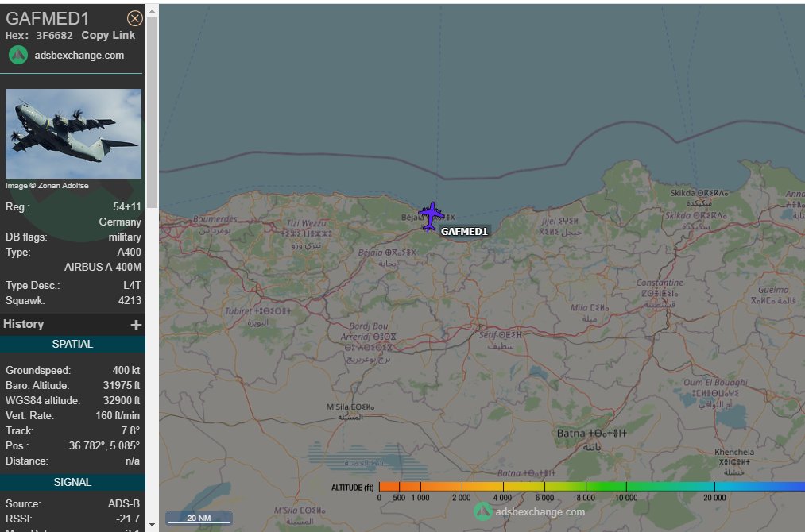Open the adsbexchange.com sidebar link
This screenshot has width=805, height=532.
click(x=79, y=56)
